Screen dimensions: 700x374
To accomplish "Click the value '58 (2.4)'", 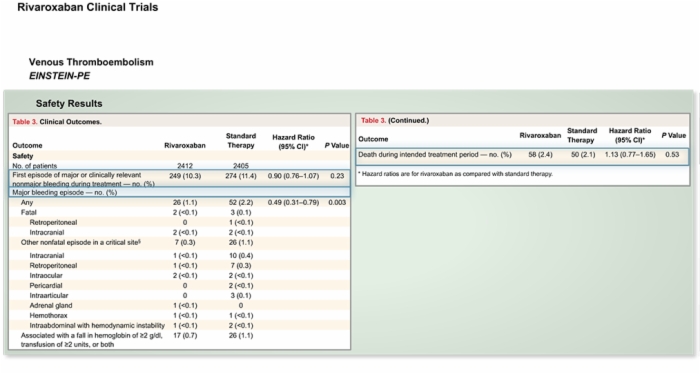I will [540, 155].
